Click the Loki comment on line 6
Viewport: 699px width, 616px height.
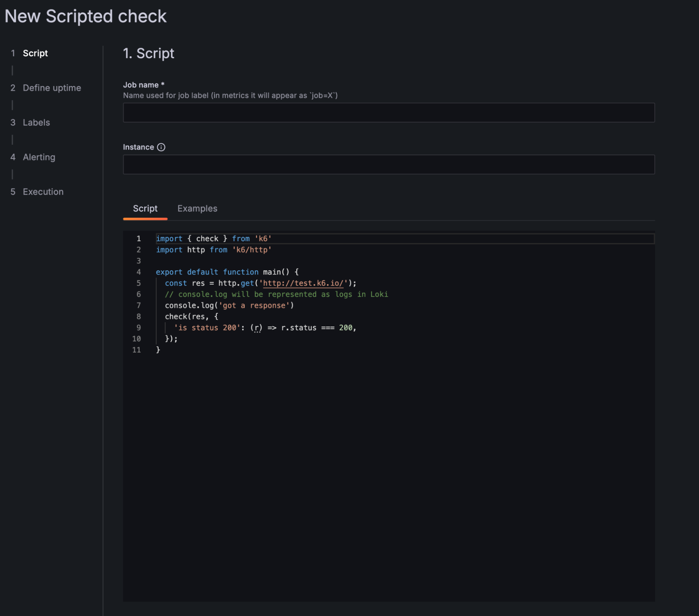pyautogui.click(x=276, y=294)
